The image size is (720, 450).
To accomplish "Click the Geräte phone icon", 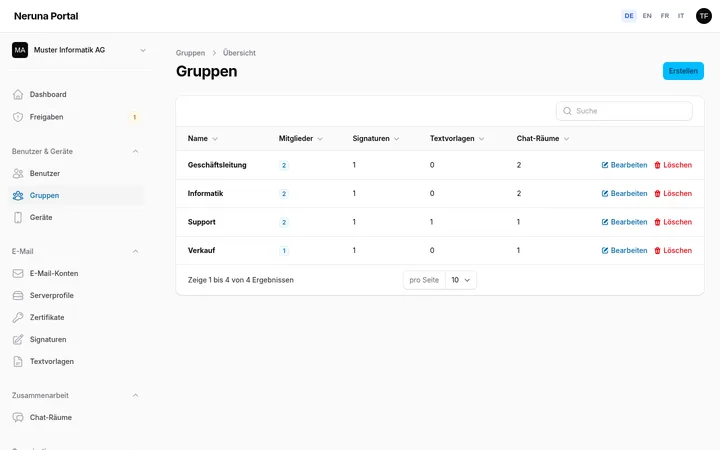I will coord(18,218).
